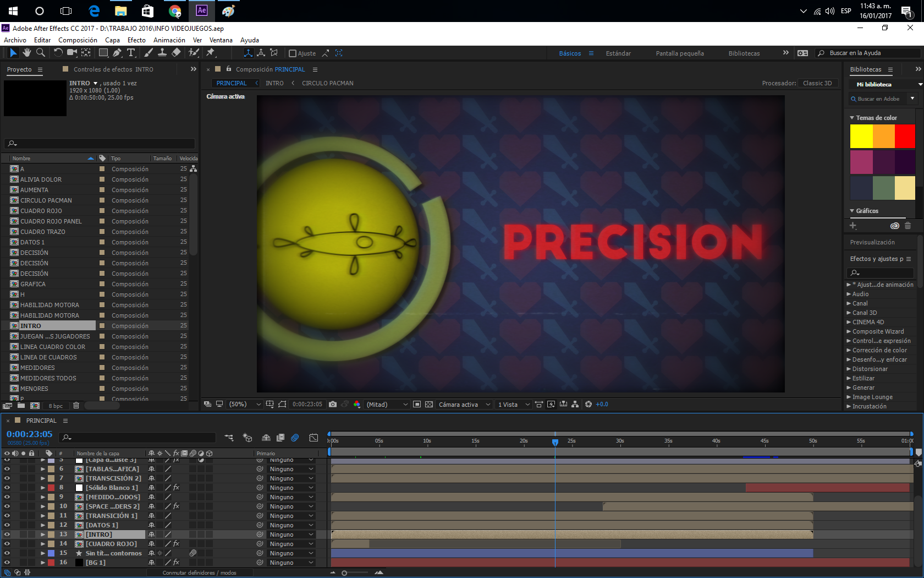Switch to Controles de efectos INTRO tab

(x=113, y=69)
